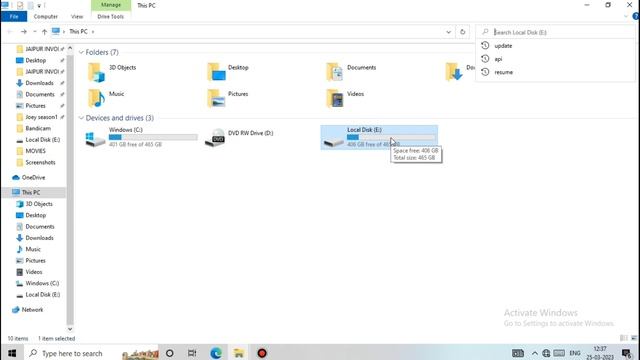Select the Local Disk (E:) drive tile
Image resolution: width=640 pixels, height=360 pixels.
tap(379, 137)
